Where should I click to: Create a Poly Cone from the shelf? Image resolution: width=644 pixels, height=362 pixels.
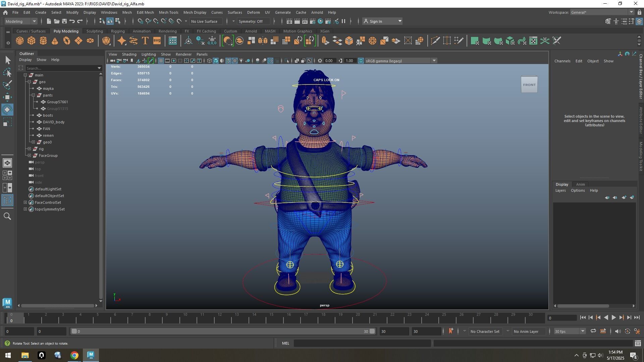click(55, 41)
